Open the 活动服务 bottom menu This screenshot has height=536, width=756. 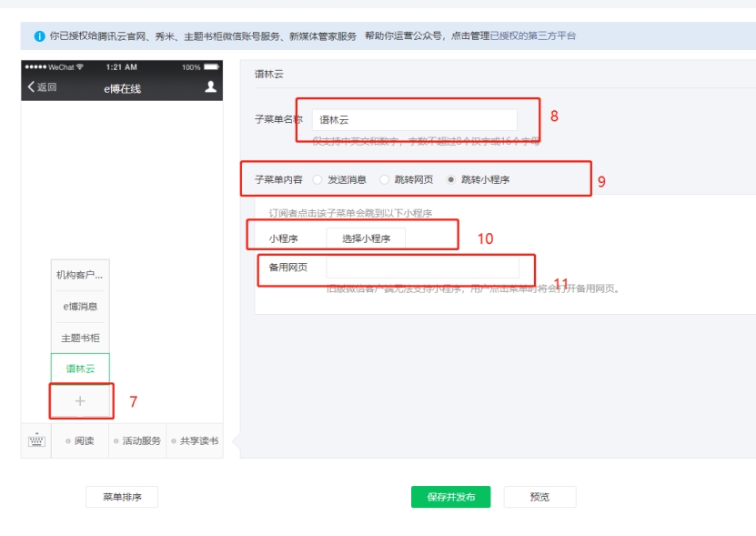(x=137, y=440)
